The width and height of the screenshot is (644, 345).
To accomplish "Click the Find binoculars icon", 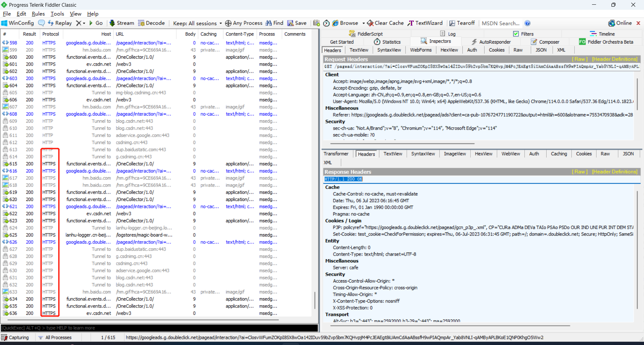I will pos(269,23).
